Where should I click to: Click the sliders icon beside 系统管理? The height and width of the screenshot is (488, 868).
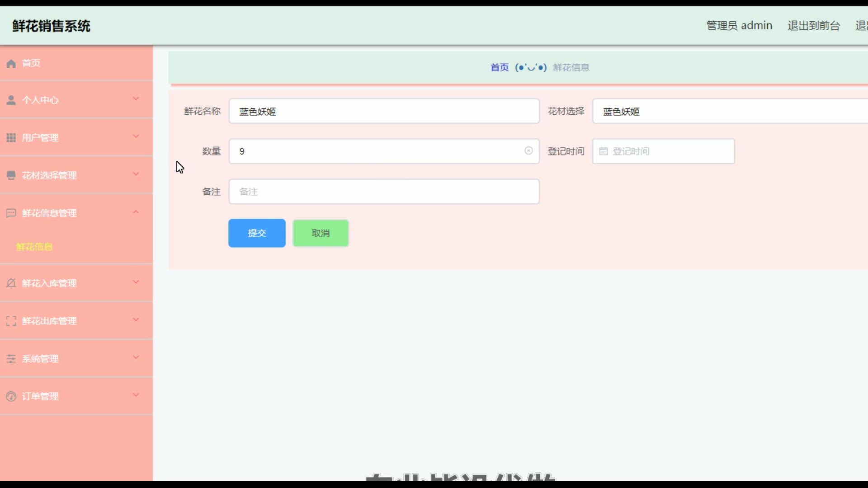[x=11, y=359]
